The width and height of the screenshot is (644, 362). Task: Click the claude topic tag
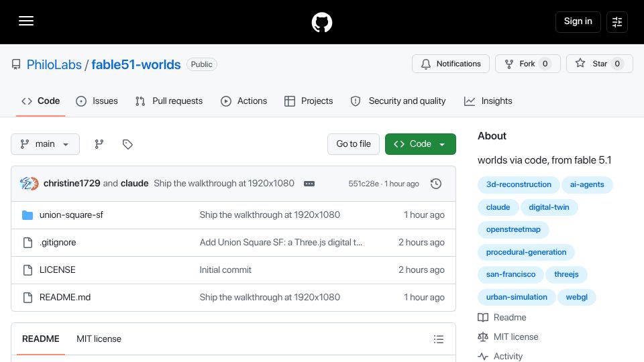click(498, 207)
